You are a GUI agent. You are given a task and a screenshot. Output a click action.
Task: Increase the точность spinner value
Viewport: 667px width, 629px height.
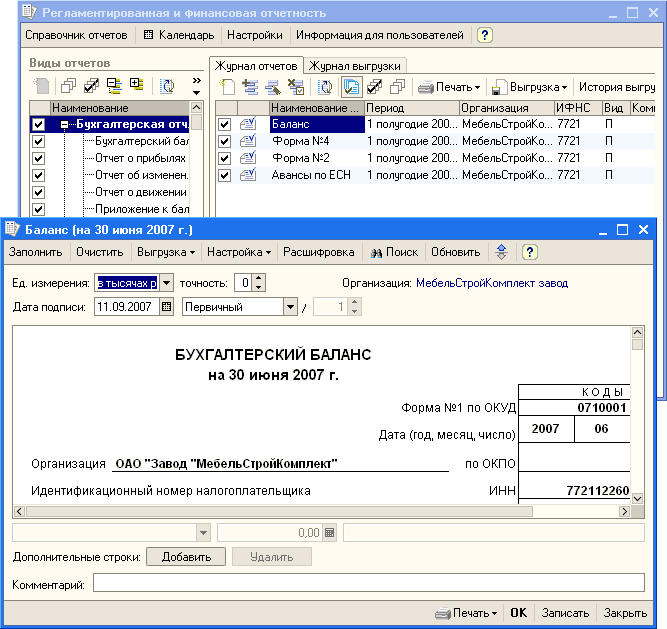(x=259, y=279)
